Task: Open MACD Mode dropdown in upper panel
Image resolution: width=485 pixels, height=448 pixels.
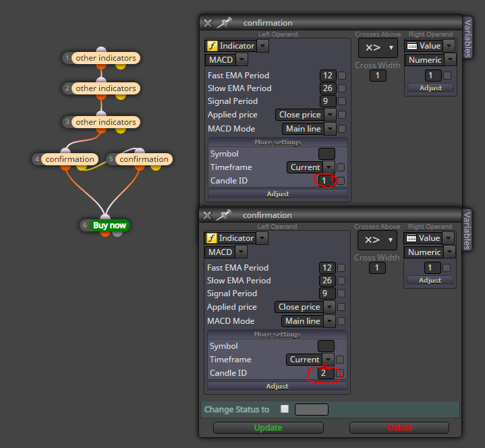Action: (x=331, y=129)
